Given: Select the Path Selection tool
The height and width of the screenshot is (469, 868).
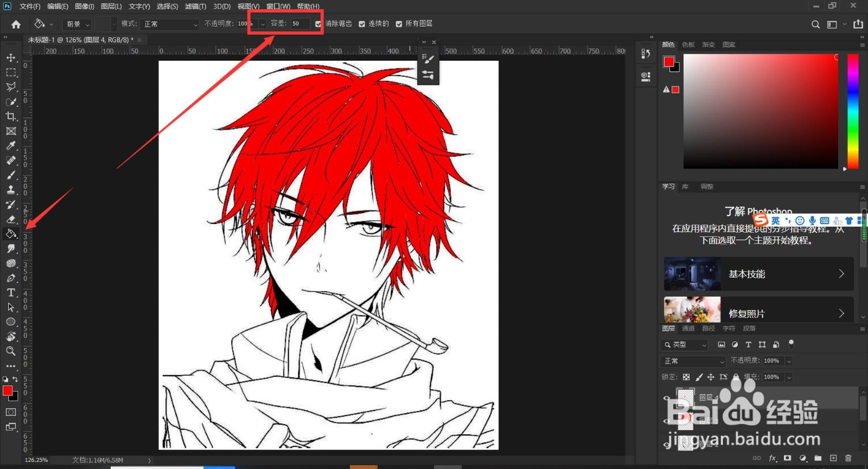Looking at the screenshot, I should click(x=11, y=307).
